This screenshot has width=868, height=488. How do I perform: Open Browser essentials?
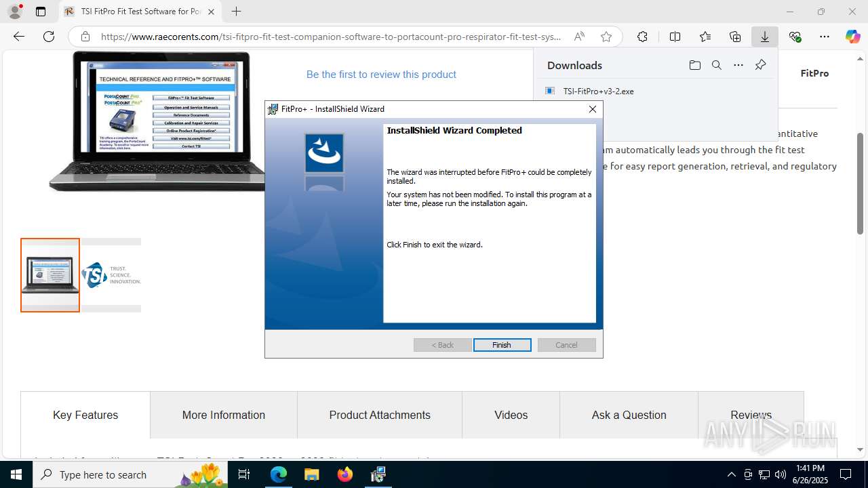coord(795,37)
